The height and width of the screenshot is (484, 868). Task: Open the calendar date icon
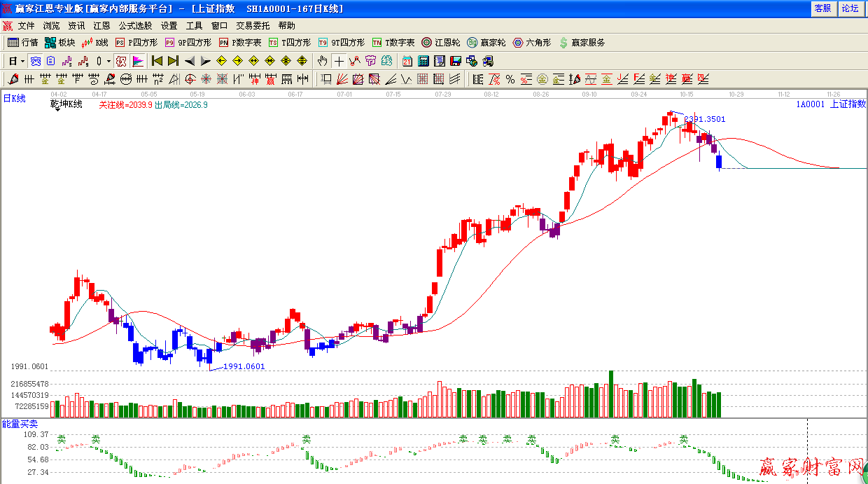(407, 61)
